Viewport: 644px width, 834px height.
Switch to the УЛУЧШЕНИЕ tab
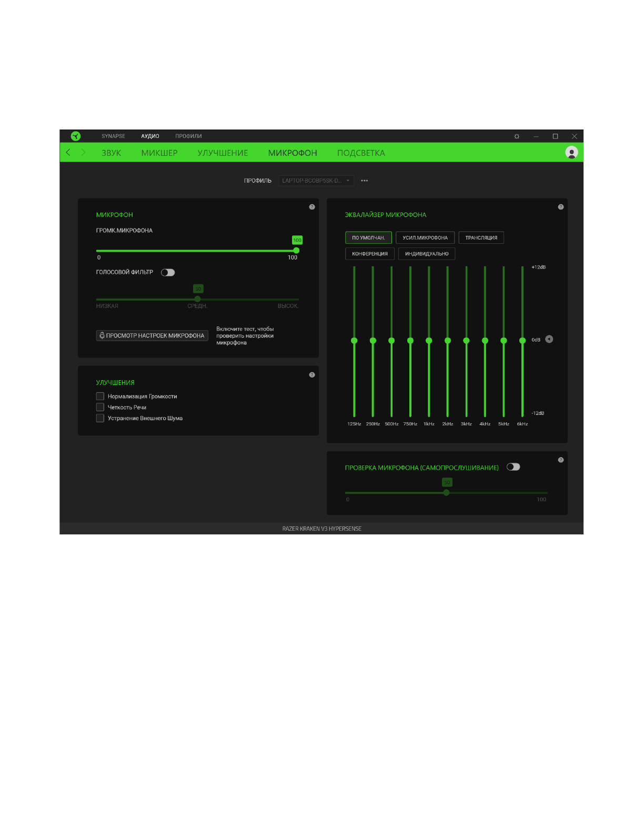click(x=223, y=153)
